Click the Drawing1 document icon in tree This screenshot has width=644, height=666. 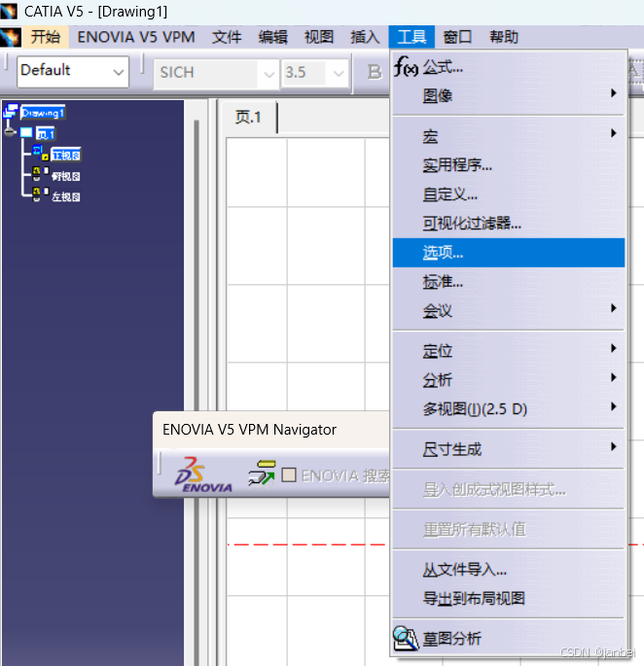11,112
